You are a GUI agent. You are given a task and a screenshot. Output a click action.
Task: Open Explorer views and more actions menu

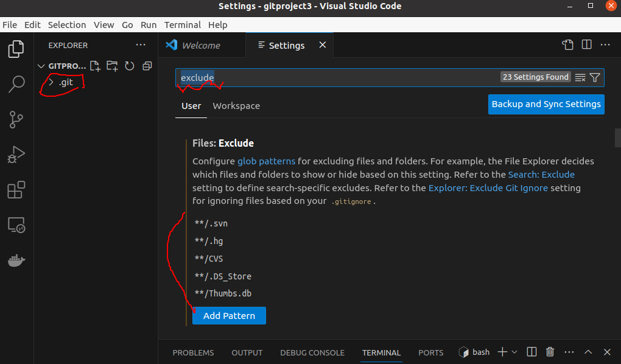141,45
